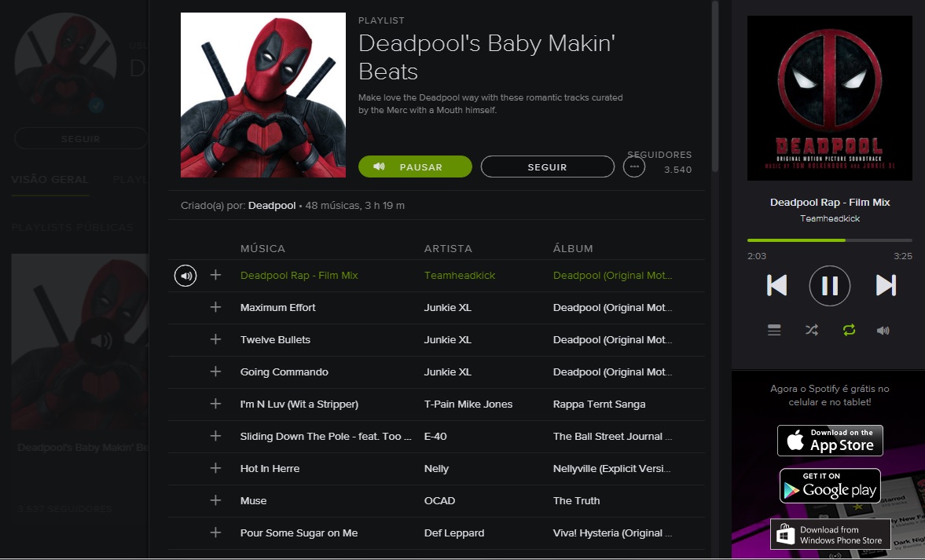Add Muse using its plus icon

tap(216, 500)
